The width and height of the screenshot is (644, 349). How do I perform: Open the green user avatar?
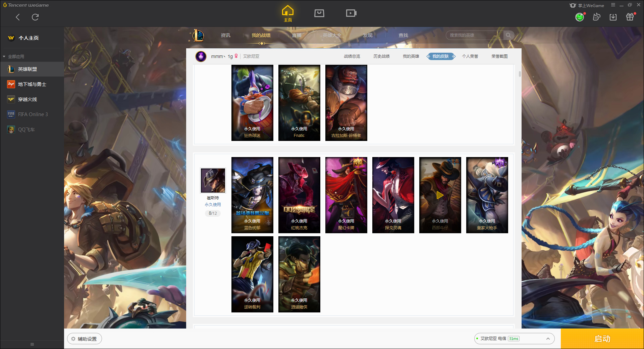coord(580,17)
